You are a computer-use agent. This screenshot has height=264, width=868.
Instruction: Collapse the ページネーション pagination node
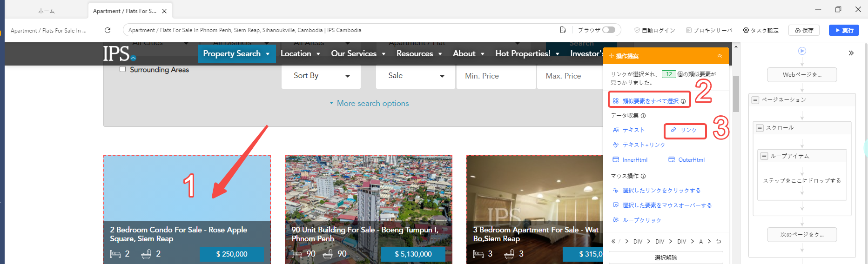755,100
